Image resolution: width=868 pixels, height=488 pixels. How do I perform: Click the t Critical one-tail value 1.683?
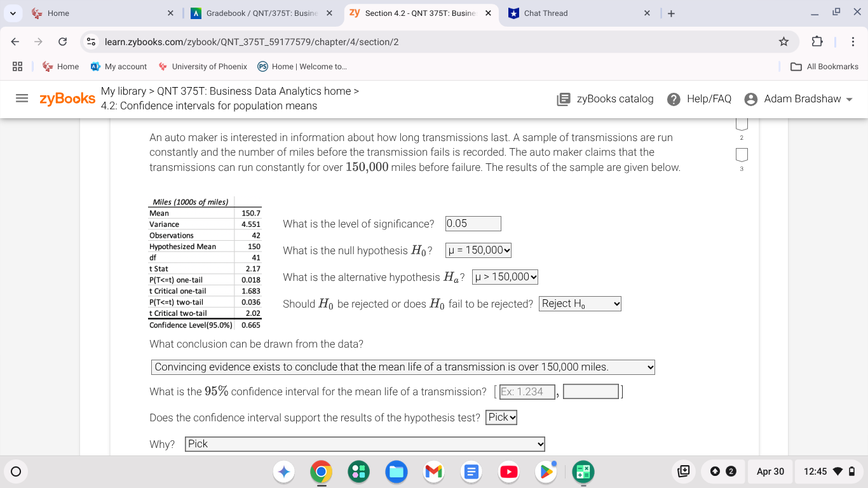click(x=251, y=291)
